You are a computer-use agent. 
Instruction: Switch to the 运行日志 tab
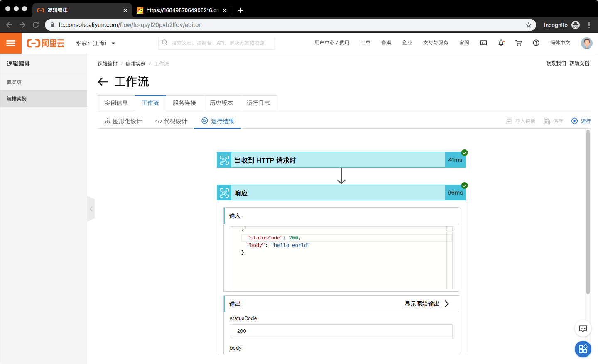258,103
